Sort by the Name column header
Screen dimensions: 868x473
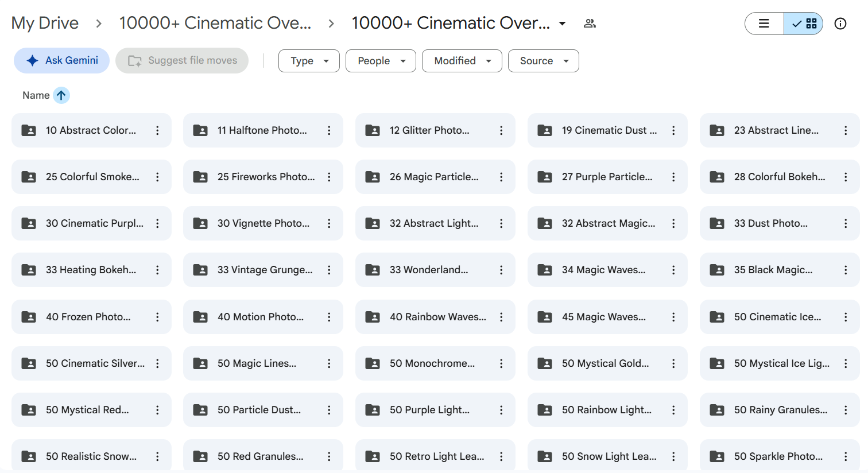[36, 95]
